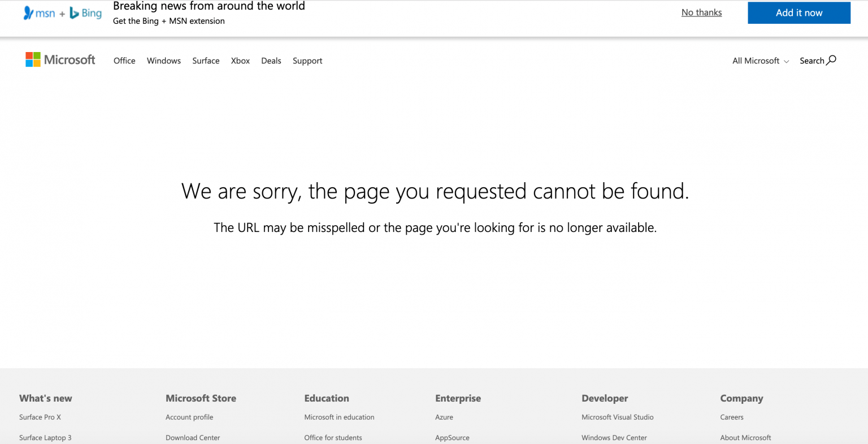Click the Microsoft four-square logo
Viewport: 868px width, 444px height.
[x=32, y=59]
